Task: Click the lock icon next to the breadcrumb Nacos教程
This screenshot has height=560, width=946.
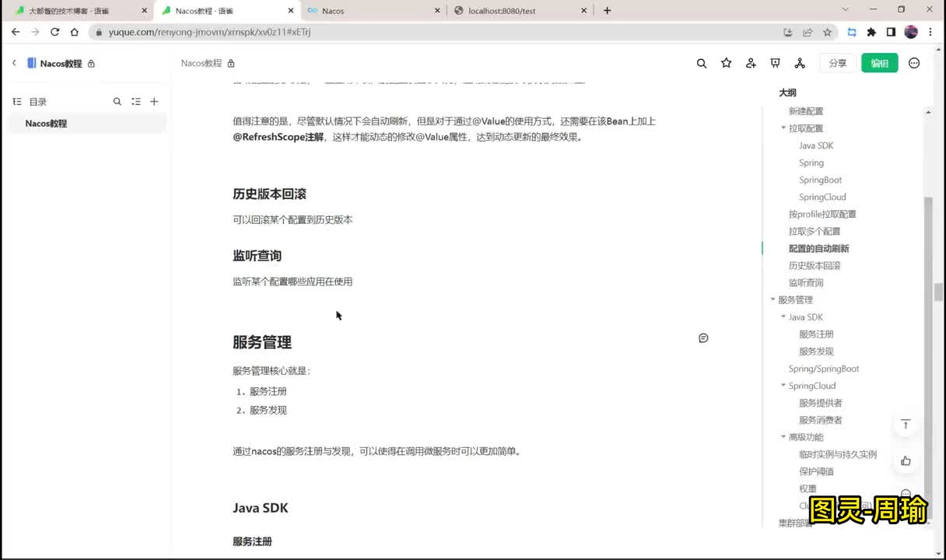Action: tap(231, 64)
